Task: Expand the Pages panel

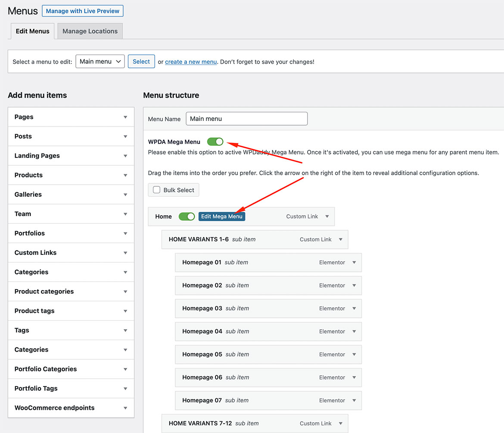Action: pyautogui.click(x=71, y=117)
